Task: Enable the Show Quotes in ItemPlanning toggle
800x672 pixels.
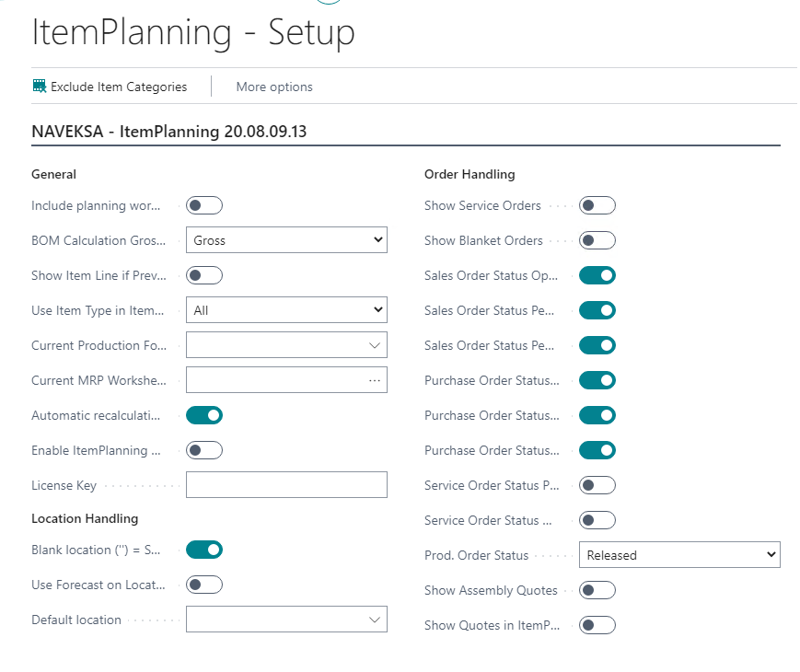Action: pyautogui.click(x=597, y=625)
